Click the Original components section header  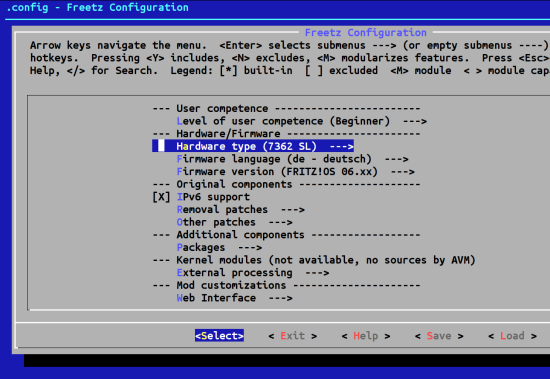286,184
